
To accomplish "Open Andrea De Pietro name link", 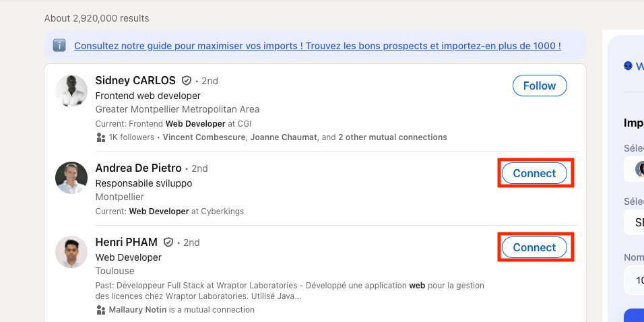I will [x=138, y=168].
